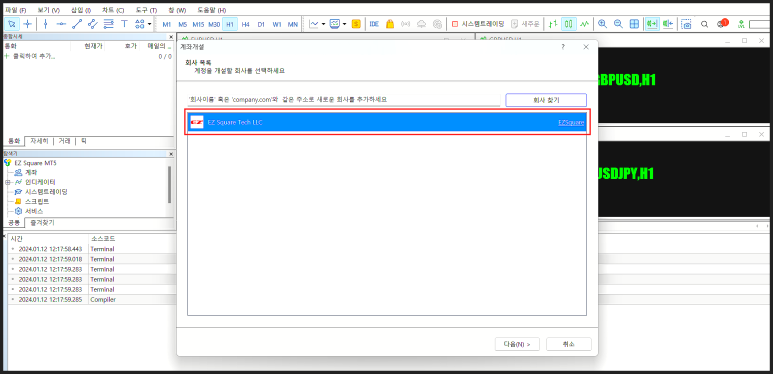Pick the horizontal line drawing tool
The height and width of the screenshot is (374, 773).
(61, 24)
